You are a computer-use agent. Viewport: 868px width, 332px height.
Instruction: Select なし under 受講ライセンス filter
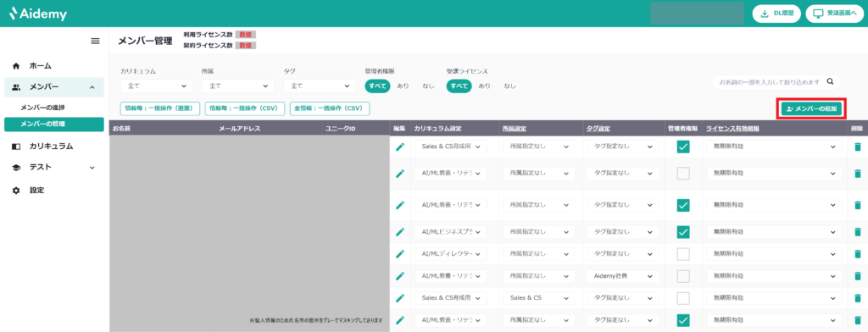[509, 86]
